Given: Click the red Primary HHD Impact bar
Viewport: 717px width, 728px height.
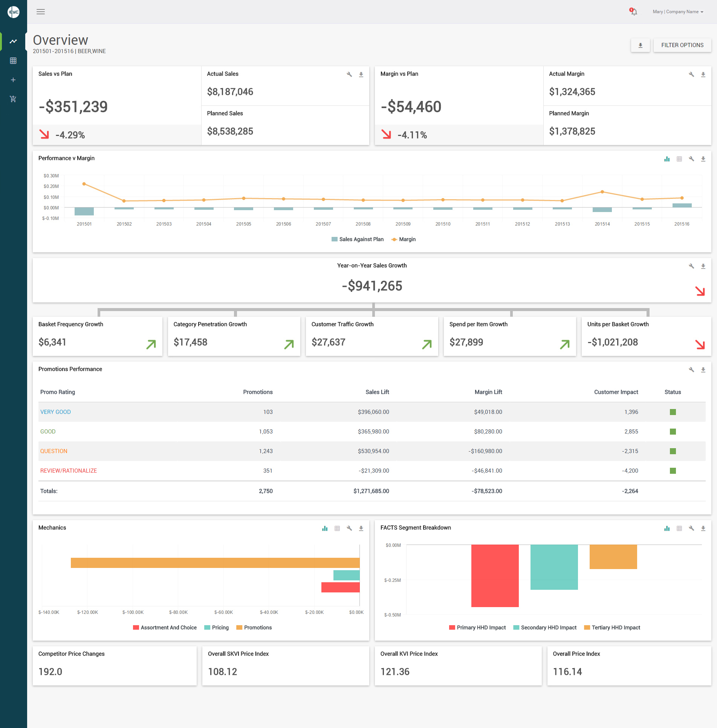Looking at the screenshot, I should coord(495,575).
